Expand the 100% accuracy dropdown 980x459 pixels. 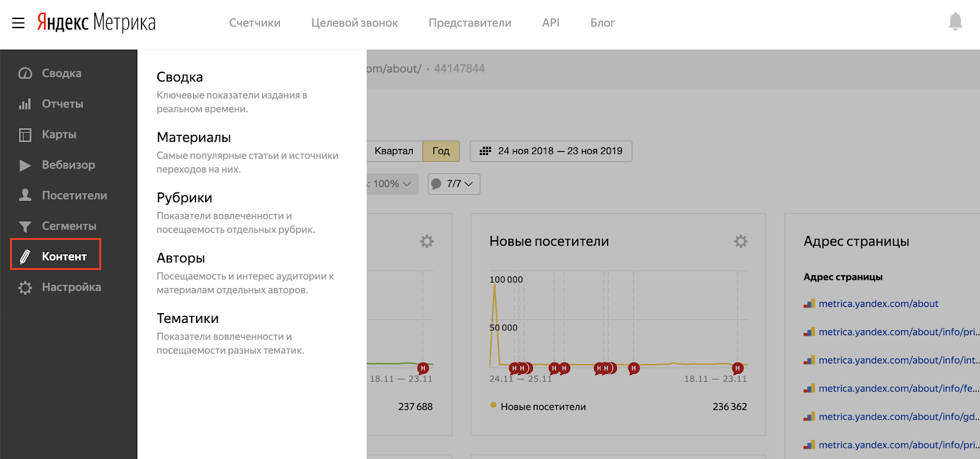pyautogui.click(x=392, y=184)
